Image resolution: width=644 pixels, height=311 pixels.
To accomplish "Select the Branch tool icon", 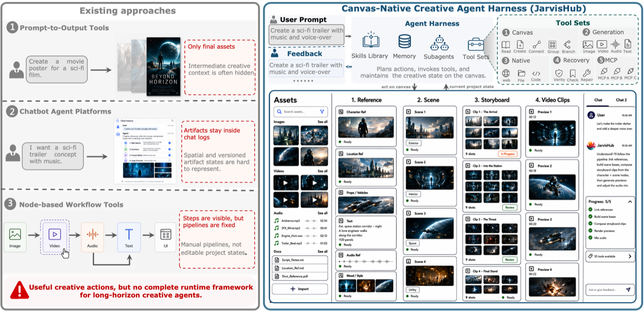I will (568, 45).
